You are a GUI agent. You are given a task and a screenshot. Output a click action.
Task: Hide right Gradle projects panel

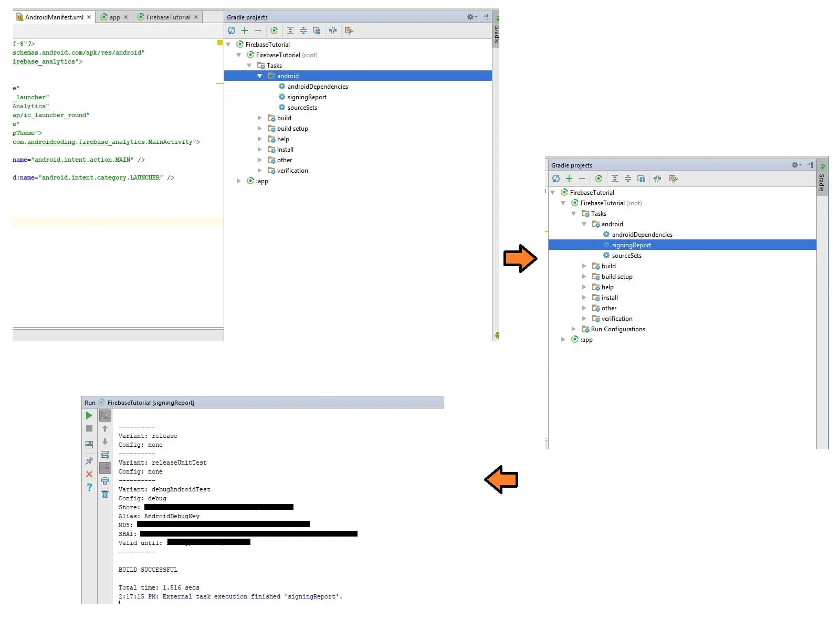click(810, 165)
